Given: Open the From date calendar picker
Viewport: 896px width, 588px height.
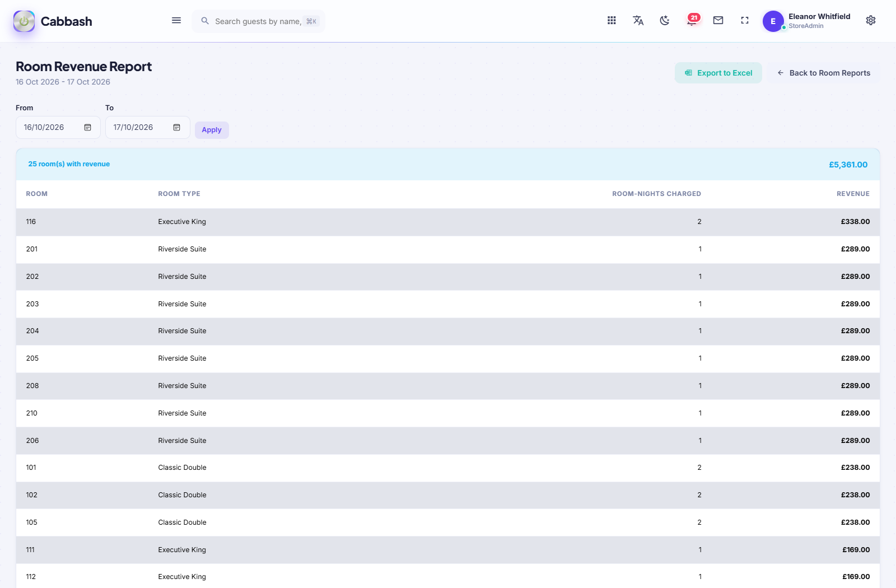Looking at the screenshot, I should (x=87, y=128).
